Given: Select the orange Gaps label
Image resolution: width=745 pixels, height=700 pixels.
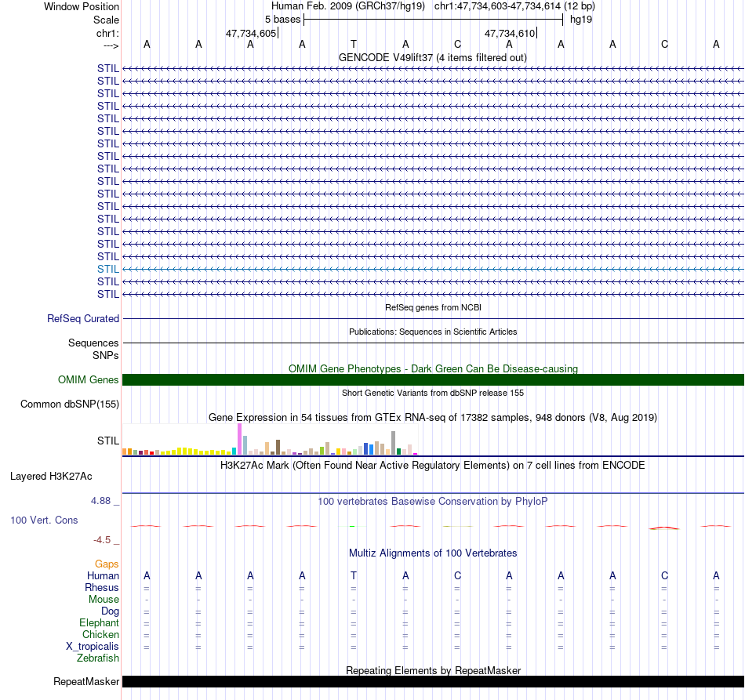Looking at the screenshot, I should click(107, 564).
